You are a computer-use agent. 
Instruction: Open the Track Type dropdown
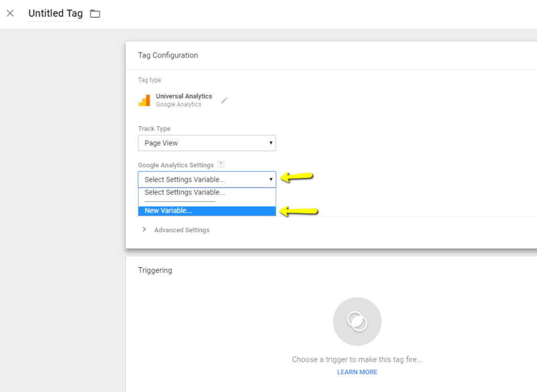207,143
